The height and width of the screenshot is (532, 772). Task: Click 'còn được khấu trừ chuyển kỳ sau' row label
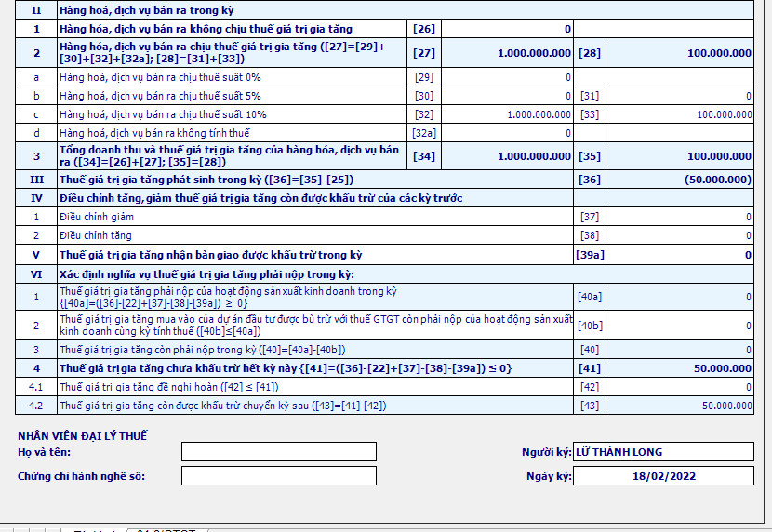pyautogui.click(x=223, y=406)
